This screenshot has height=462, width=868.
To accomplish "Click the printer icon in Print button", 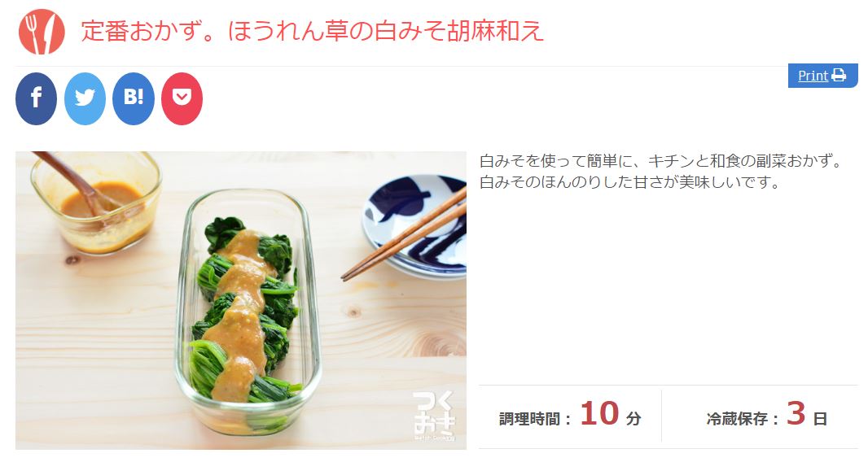I will click(839, 76).
